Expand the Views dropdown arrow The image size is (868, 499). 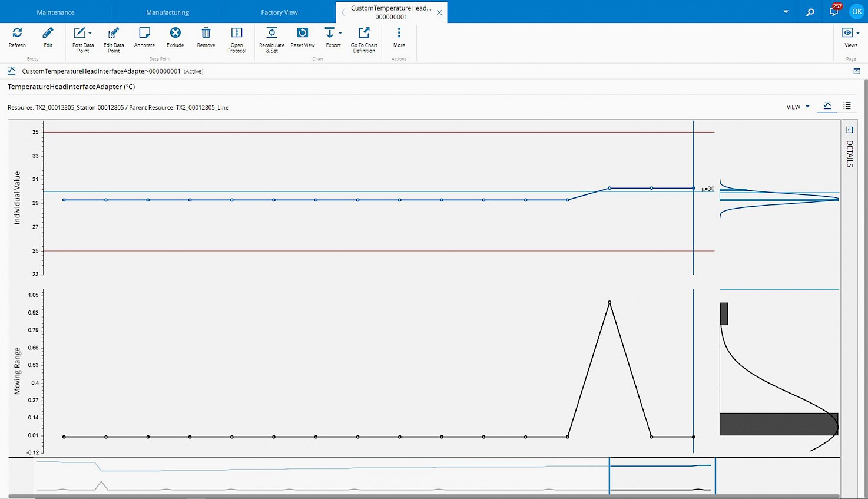coord(858,34)
